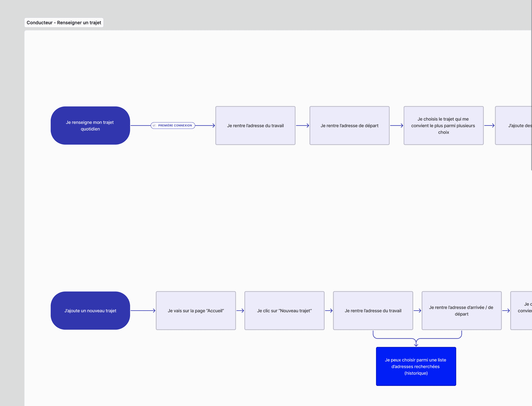532x406 pixels.
Task: Select 'Je vais sur la page Accueil' box
Action: pyautogui.click(x=196, y=311)
